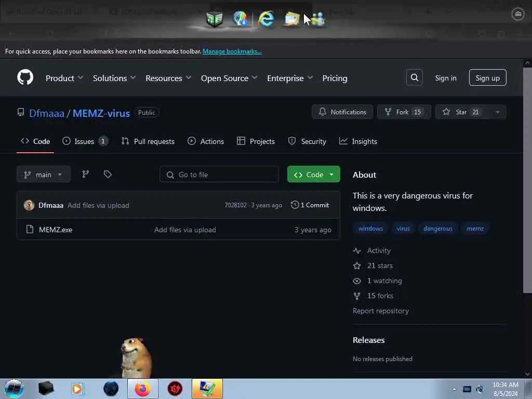Select the memz topic tag
Image resolution: width=532 pixels, height=399 pixels.
pyautogui.click(x=475, y=229)
